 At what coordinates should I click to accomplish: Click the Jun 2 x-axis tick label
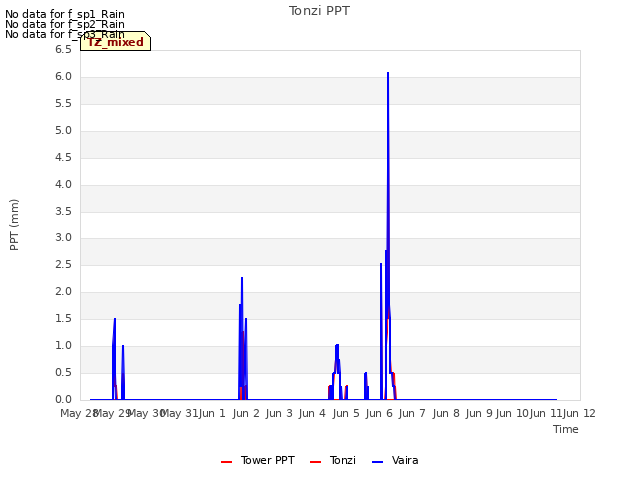[246, 413]
